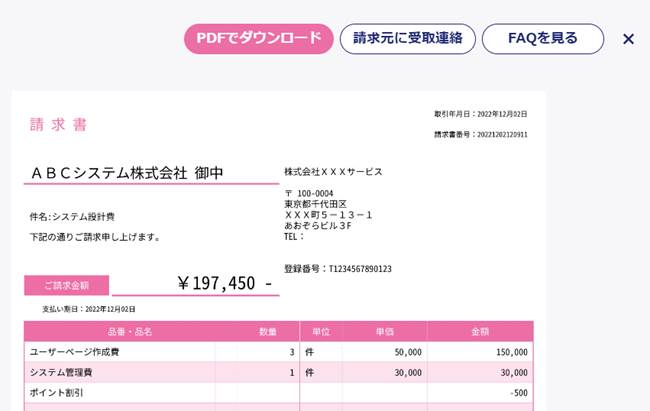Viewport: 650px width, 411px height.
Task: Click the 登録番号 T1234567890123 text
Action: tap(338, 269)
